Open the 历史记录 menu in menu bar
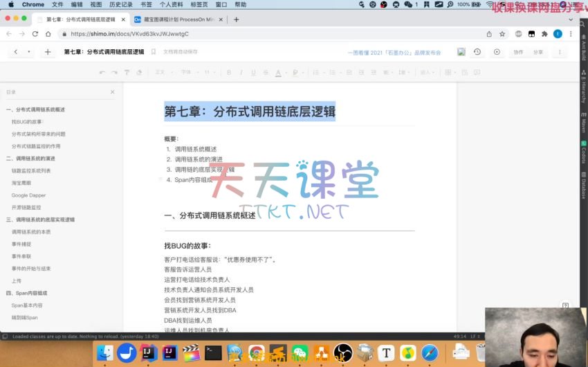The width and height of the screenshot is (588, 367). point(121,4)
